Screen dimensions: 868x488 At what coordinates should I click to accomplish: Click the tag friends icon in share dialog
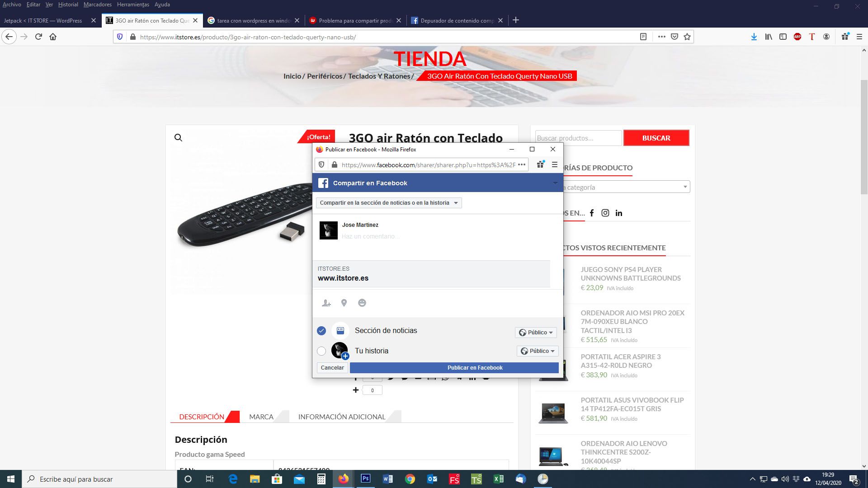point(326,303)
